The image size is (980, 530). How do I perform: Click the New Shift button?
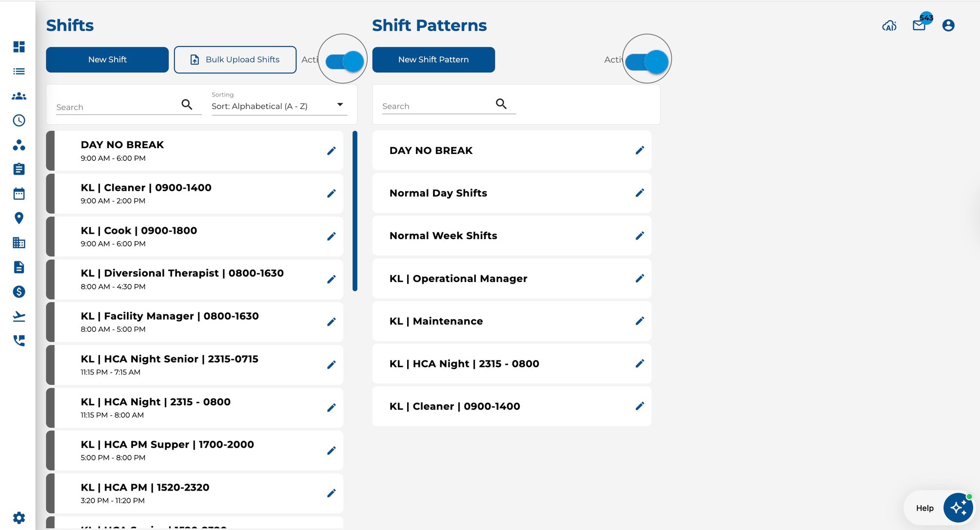[107, 59]
